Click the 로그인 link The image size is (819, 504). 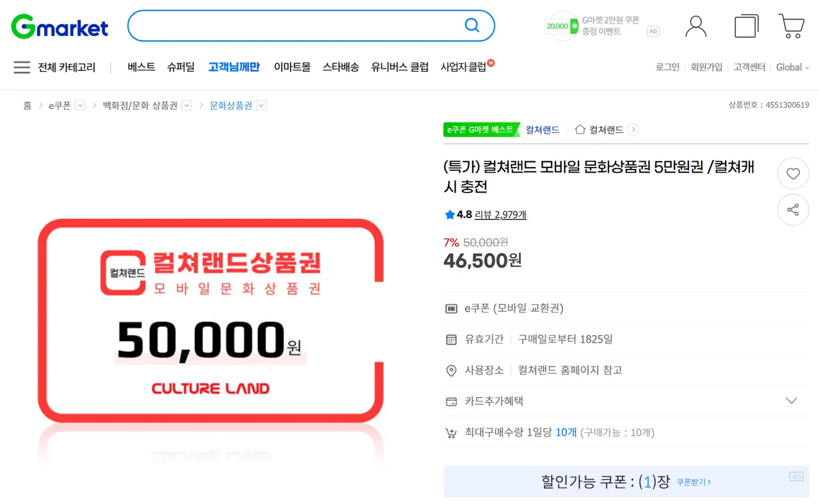click(667, 67)
